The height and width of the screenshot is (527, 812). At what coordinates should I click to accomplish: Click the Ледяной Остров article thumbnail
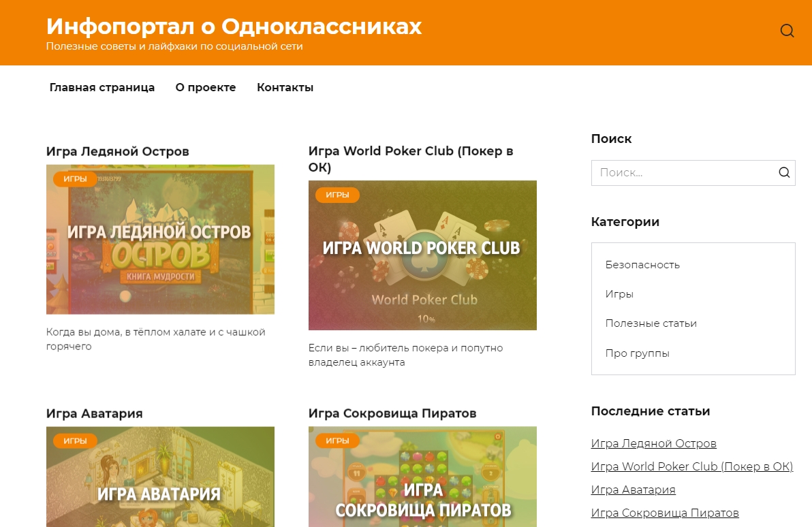coord(160,239)
